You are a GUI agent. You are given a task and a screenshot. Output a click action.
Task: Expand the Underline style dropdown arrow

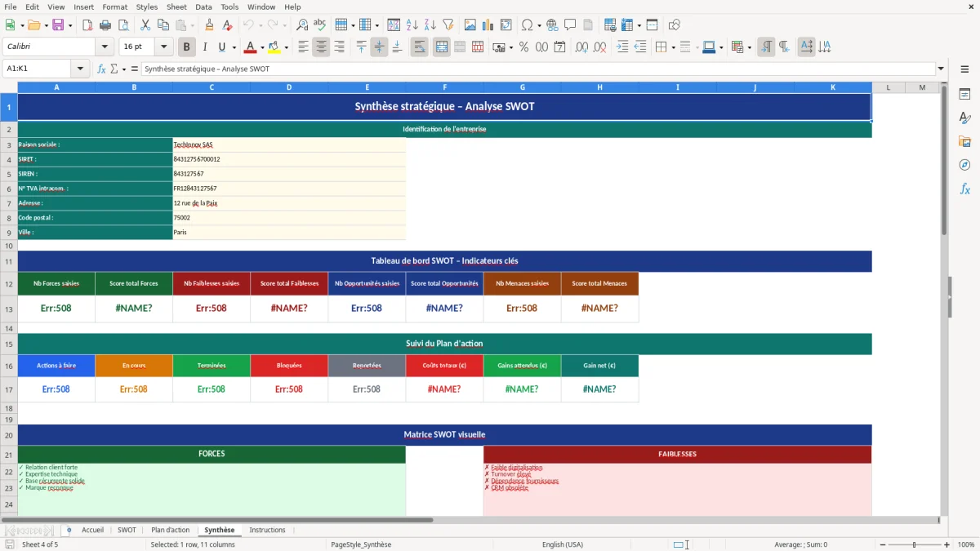pos(234,47)
